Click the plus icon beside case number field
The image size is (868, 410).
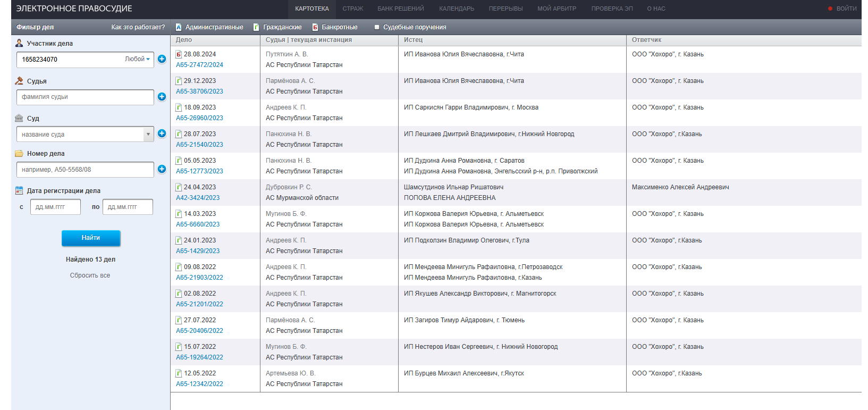click(x=162, y=169)
